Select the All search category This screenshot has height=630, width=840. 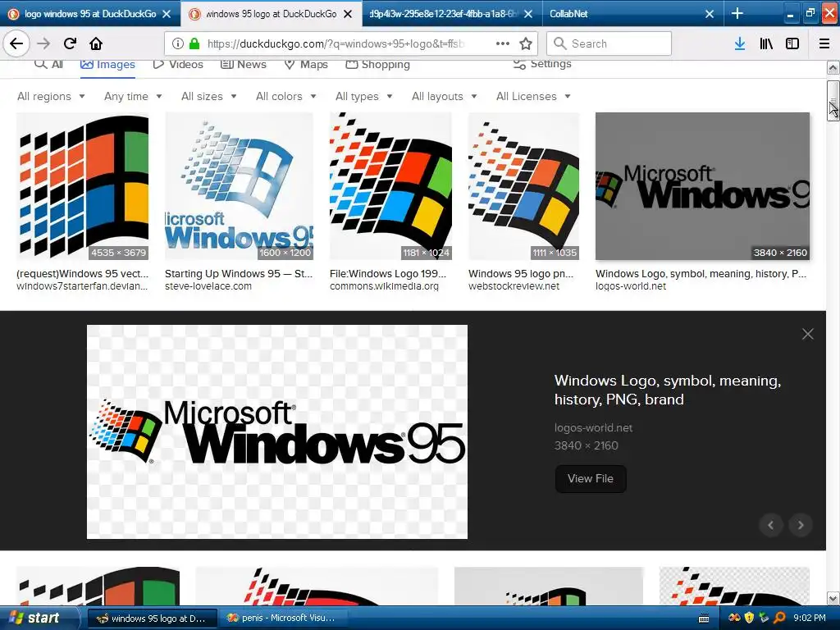(x=48, y=64)
